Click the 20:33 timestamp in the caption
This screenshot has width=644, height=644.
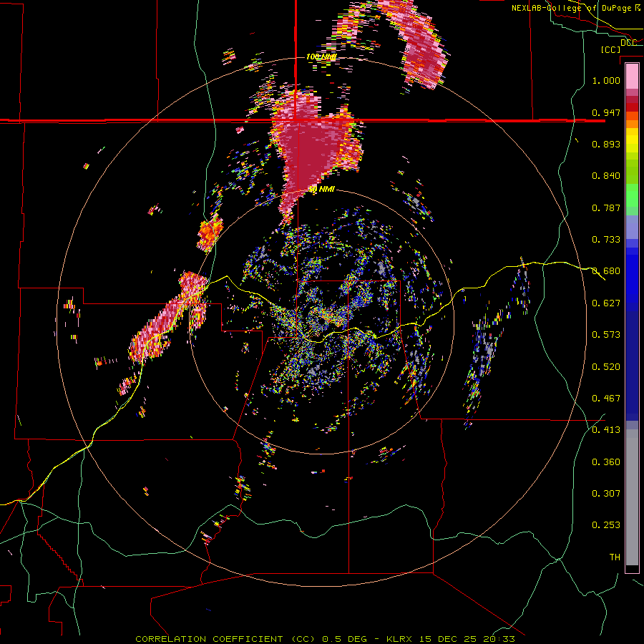(x=499, y=639)
